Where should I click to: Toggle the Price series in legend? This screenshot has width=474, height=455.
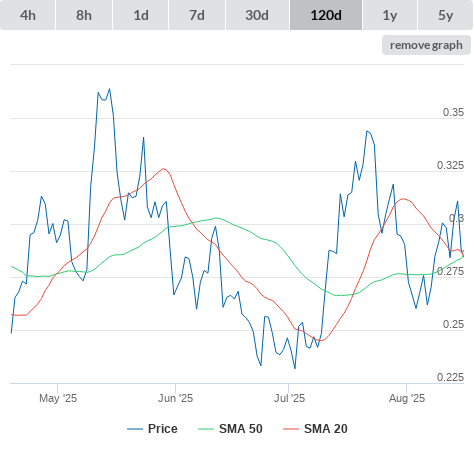(152, 429)
